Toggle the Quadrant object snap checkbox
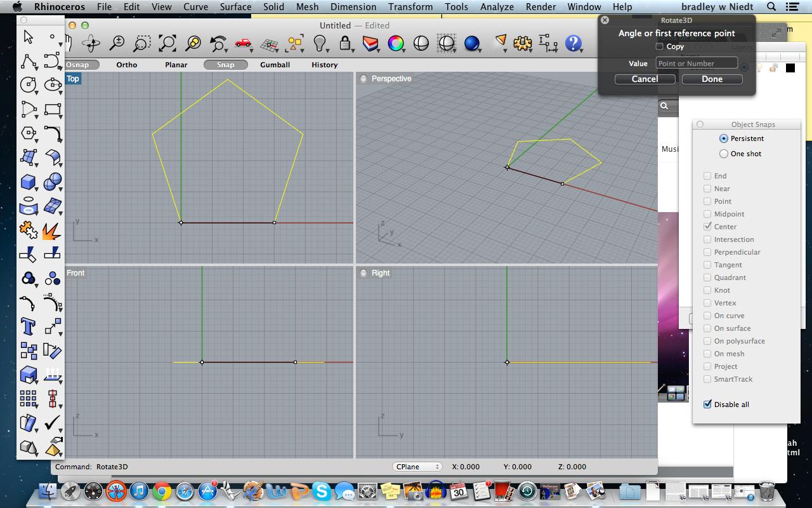This screenshot has width=812, height=508. pyautogui.click(x=707, y=277)
